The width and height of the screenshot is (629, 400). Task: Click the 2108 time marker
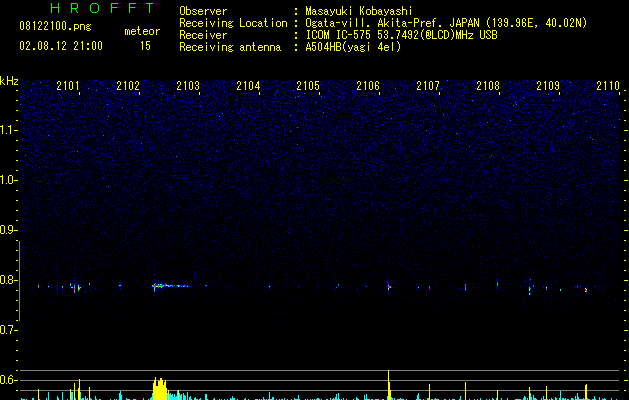pyautogui.click(x=488, y=86)
